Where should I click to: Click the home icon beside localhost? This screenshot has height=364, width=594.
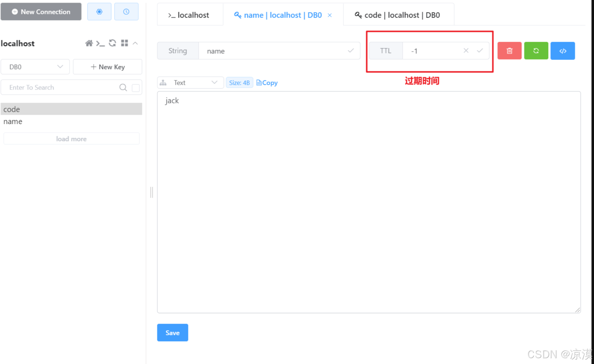point(89,43)
